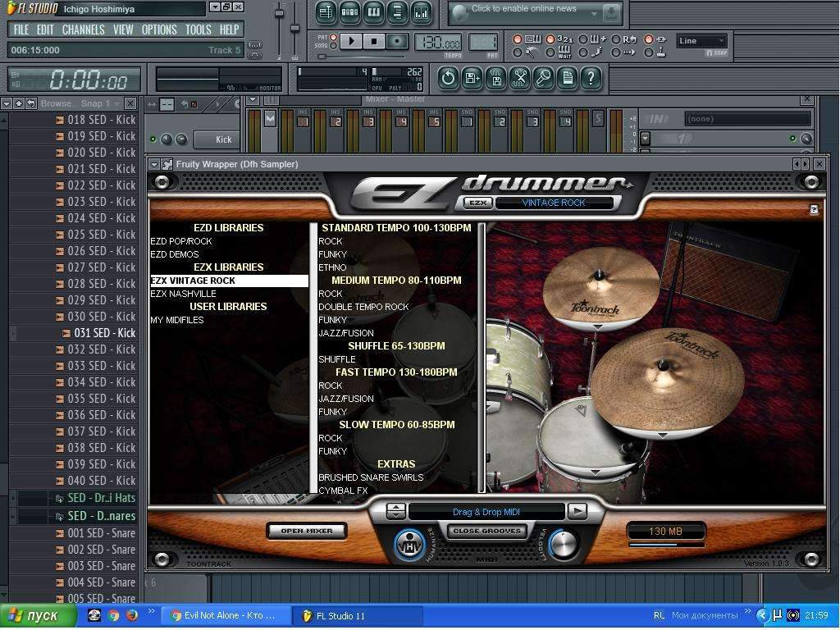840x630 pixels.
Task: Click the one-click audio recording microphone icon
Action: 543,78
